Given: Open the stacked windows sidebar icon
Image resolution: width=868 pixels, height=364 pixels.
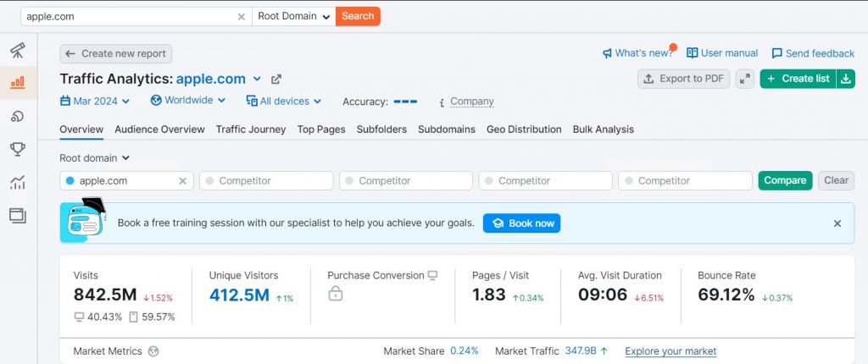Looking at the screenshot, I should click(x=18, y=216).
